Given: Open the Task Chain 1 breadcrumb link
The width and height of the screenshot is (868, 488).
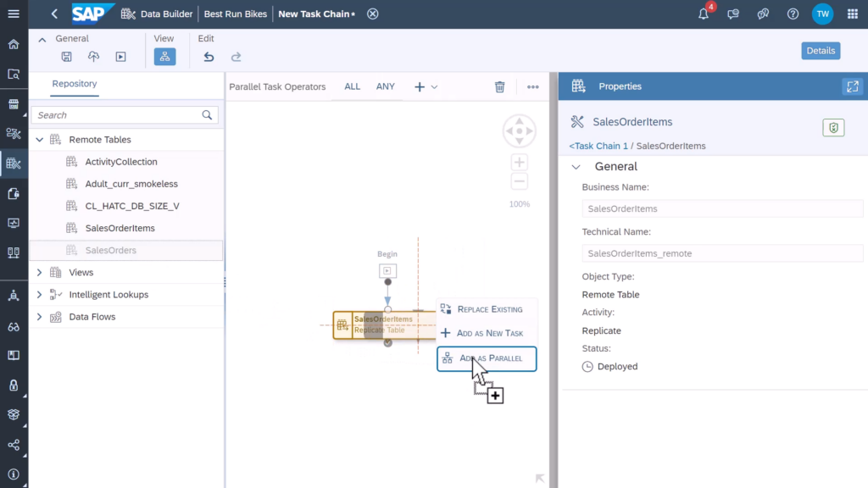Looking at the screenshot, I should tap(598, 146).
